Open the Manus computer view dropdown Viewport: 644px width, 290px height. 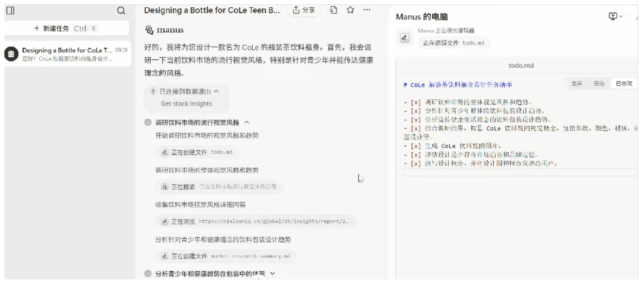tap(615, 16)
